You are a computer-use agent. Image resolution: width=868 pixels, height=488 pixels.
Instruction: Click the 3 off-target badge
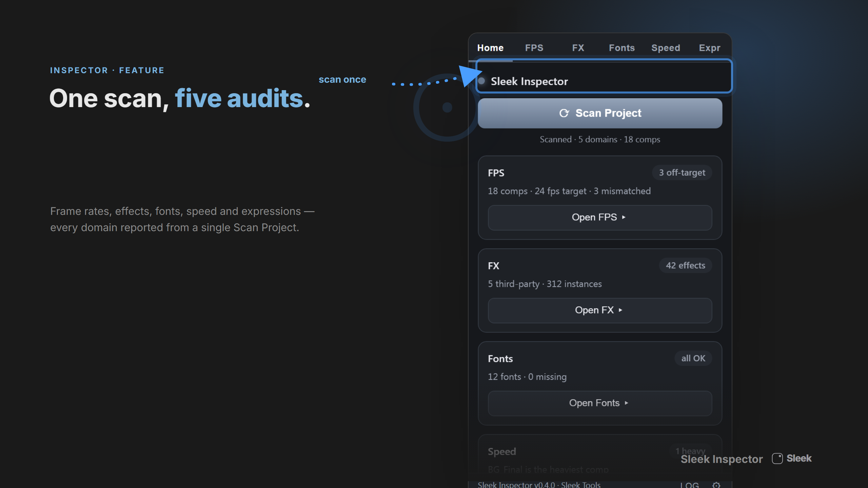point(682,173)
